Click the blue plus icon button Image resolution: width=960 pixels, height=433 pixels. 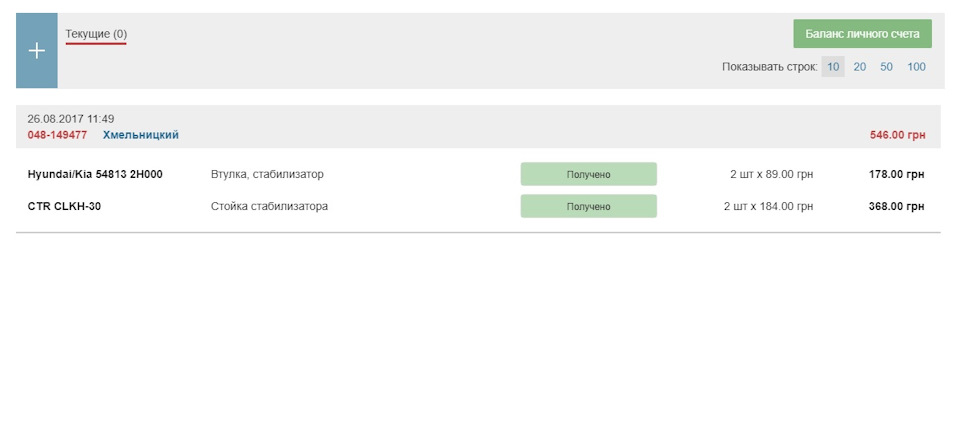coord(37,51)
